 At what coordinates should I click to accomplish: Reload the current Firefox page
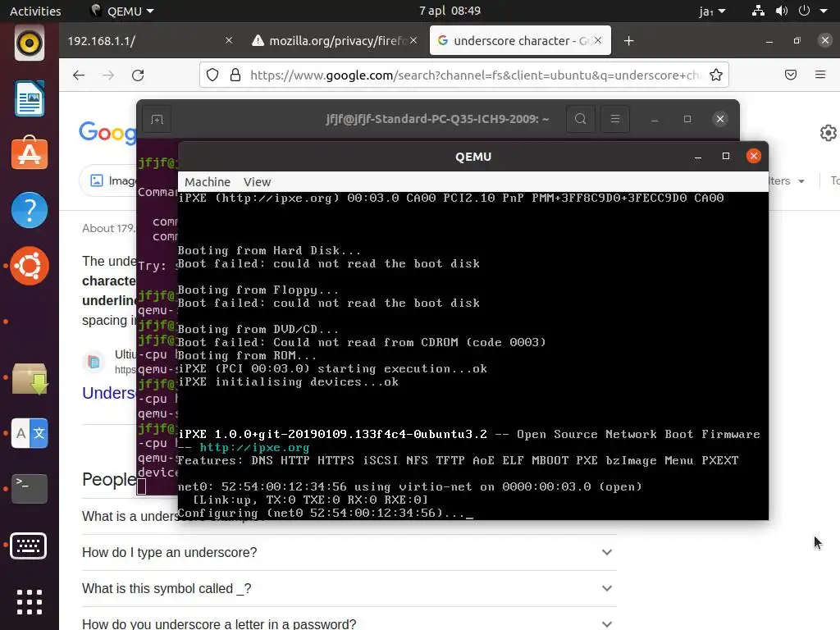[x=138, y=75]
